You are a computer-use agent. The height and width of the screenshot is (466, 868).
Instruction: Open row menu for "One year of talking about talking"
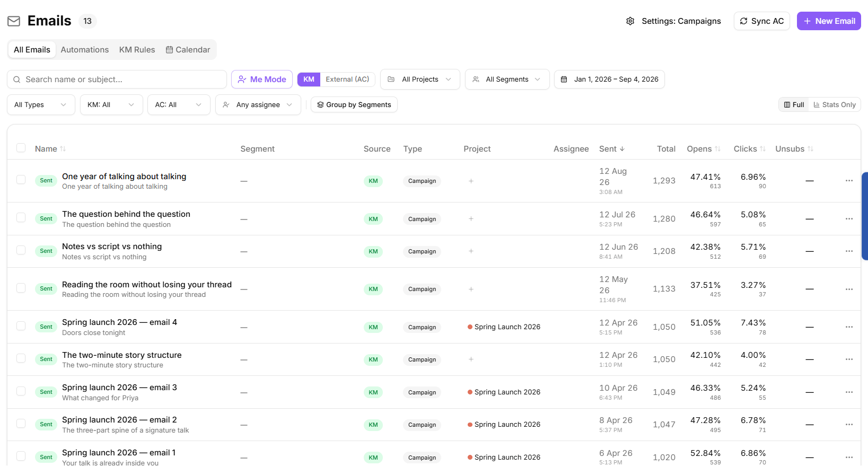(849, 181)
